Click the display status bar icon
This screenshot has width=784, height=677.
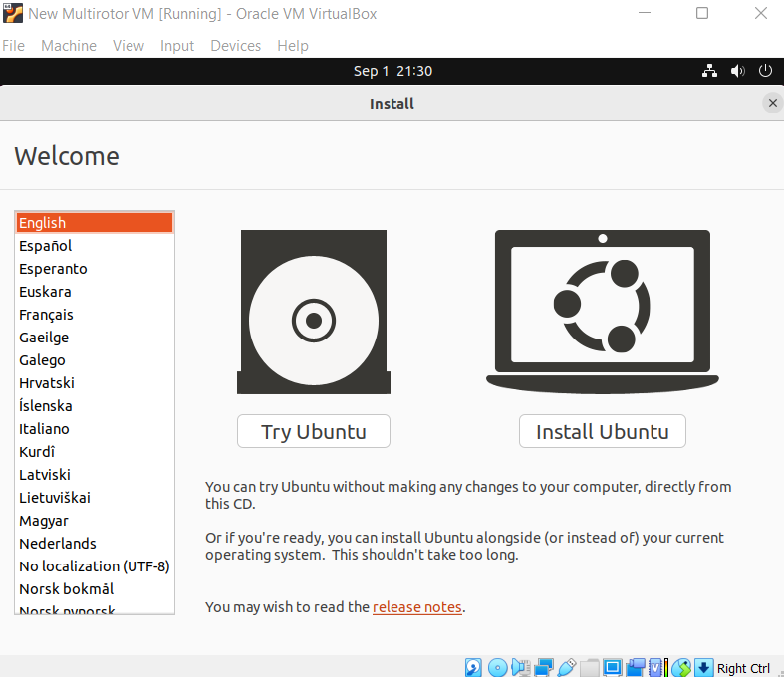[613, 667]
